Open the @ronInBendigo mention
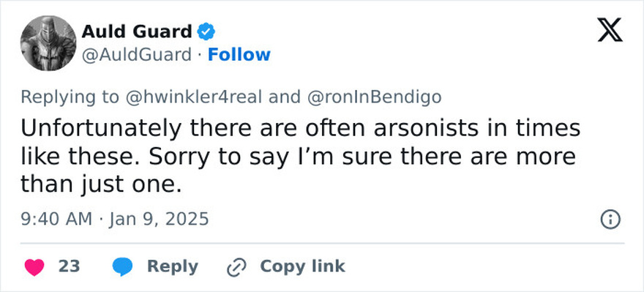This screenshot has width=644, height=292. coord(373,97)
